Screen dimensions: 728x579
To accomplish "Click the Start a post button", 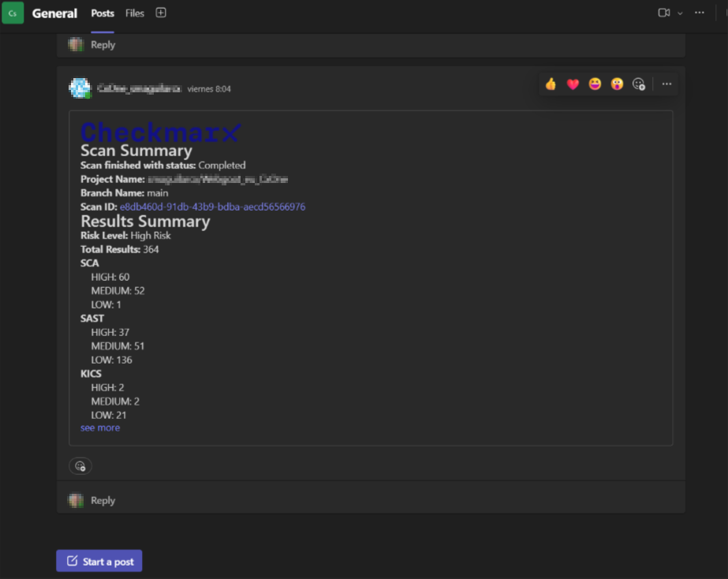I will point(99,561).
